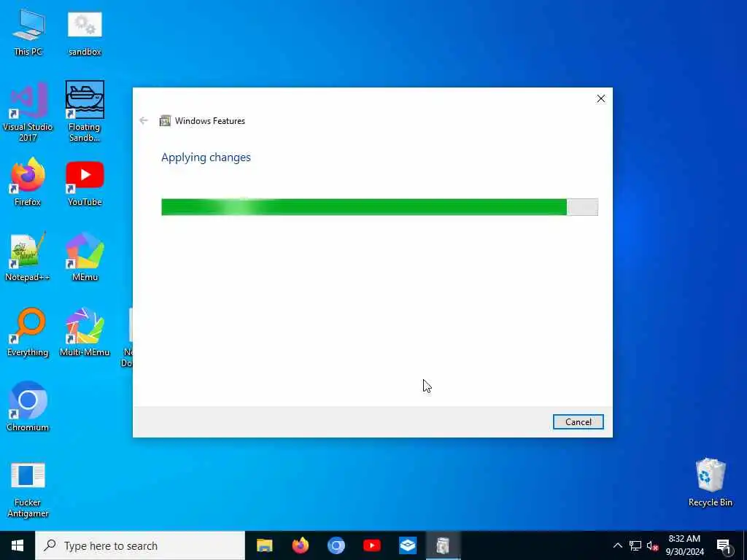Launch Firefox from the desktop
The width and height of the screenshot is (747, 560).
click(x=28, y=182)
